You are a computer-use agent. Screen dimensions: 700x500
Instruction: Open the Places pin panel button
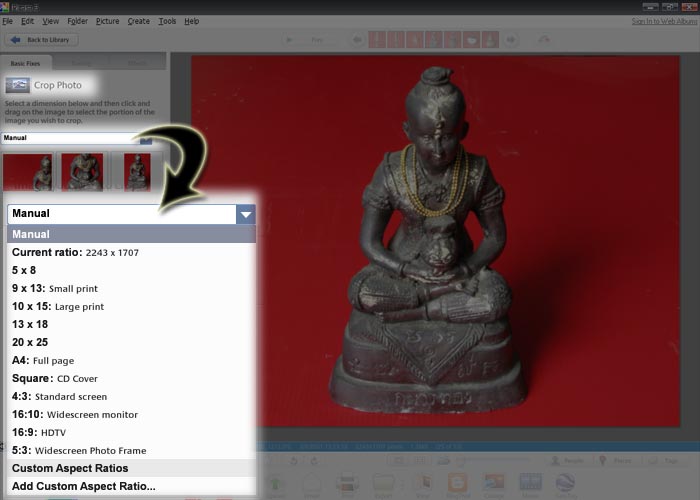pos(616,460)
